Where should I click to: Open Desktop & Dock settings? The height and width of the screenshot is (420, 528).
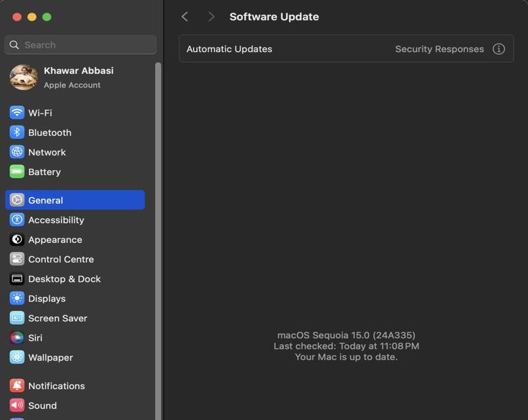coord(64,279)
